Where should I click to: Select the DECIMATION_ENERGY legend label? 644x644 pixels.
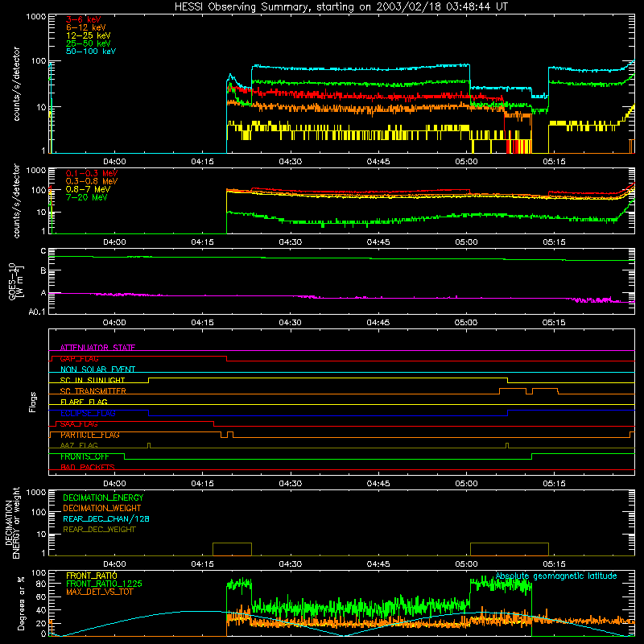pyautogui.click(x=103, y=497)
